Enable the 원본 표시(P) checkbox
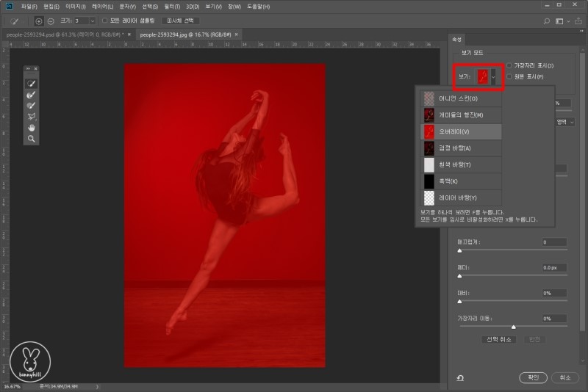Viewport: 588px width, 392px height. point(510,76)
